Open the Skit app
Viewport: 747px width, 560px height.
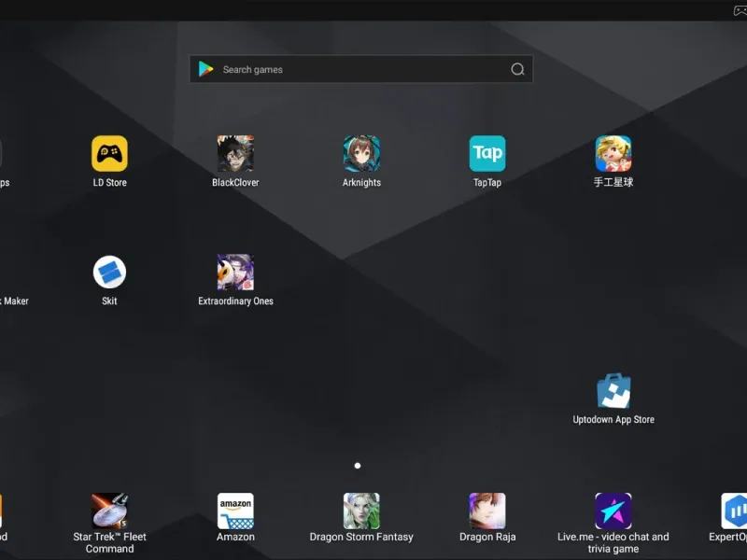109,272
